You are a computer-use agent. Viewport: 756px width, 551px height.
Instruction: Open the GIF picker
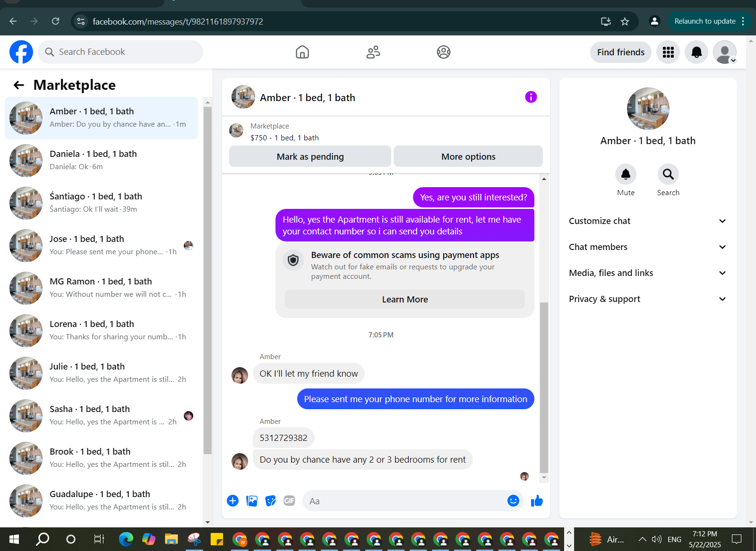[x=289, y=501]
